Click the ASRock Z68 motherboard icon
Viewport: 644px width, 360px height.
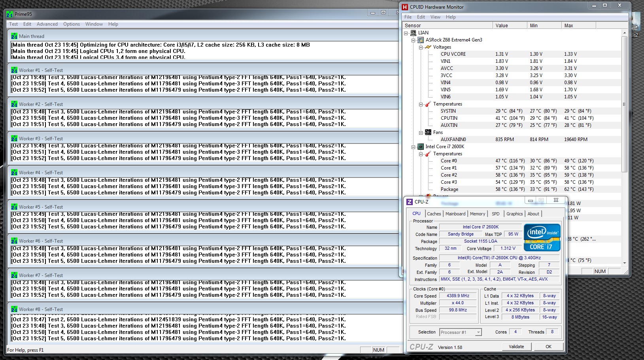click(421, 40)
